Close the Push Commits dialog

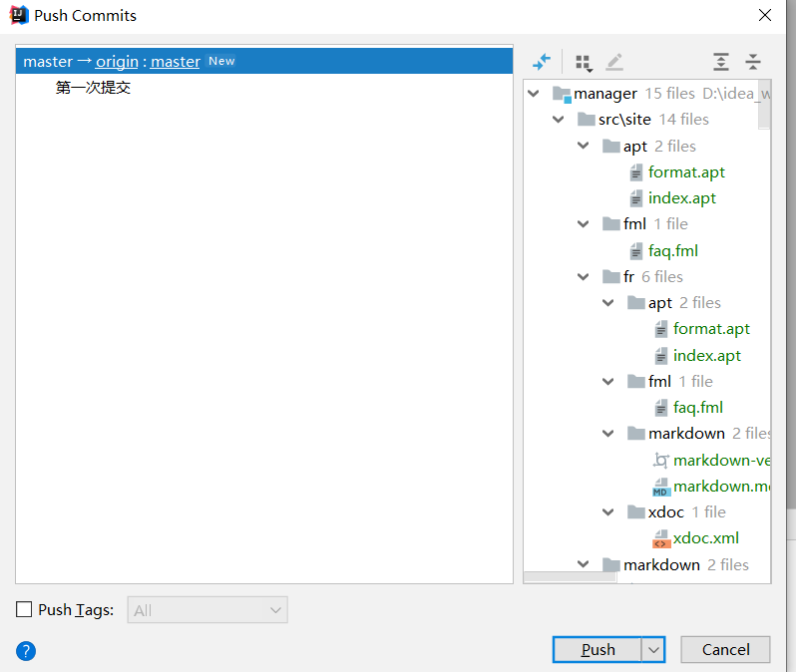tap(764, 15)
